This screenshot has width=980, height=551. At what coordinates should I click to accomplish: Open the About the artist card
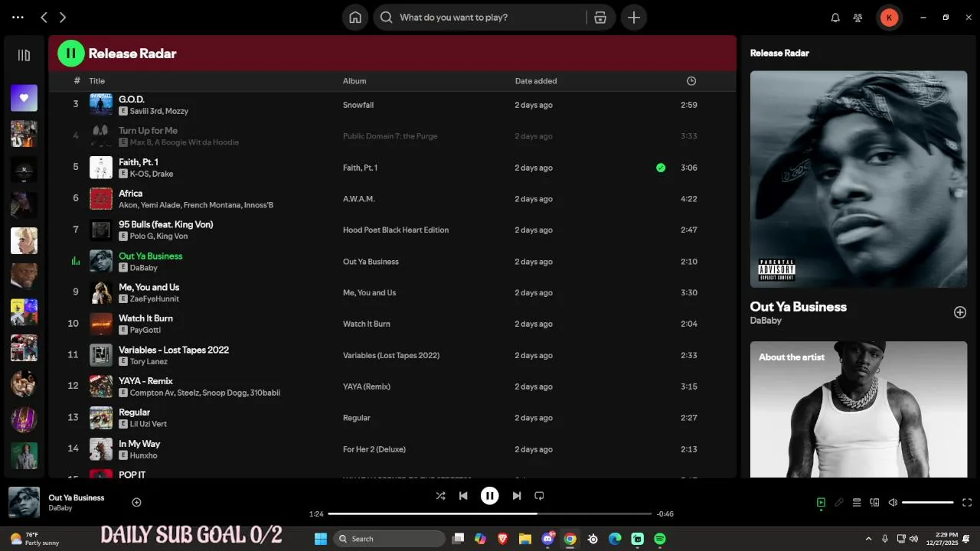859,409
